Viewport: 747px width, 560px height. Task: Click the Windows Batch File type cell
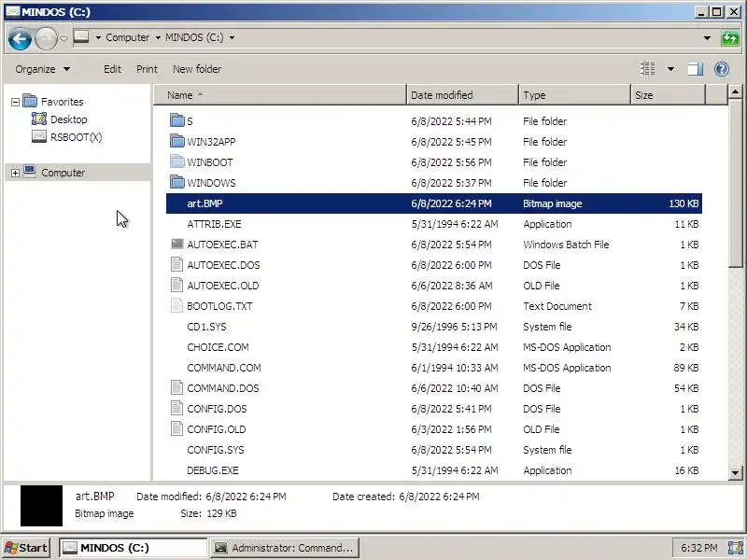566,245
